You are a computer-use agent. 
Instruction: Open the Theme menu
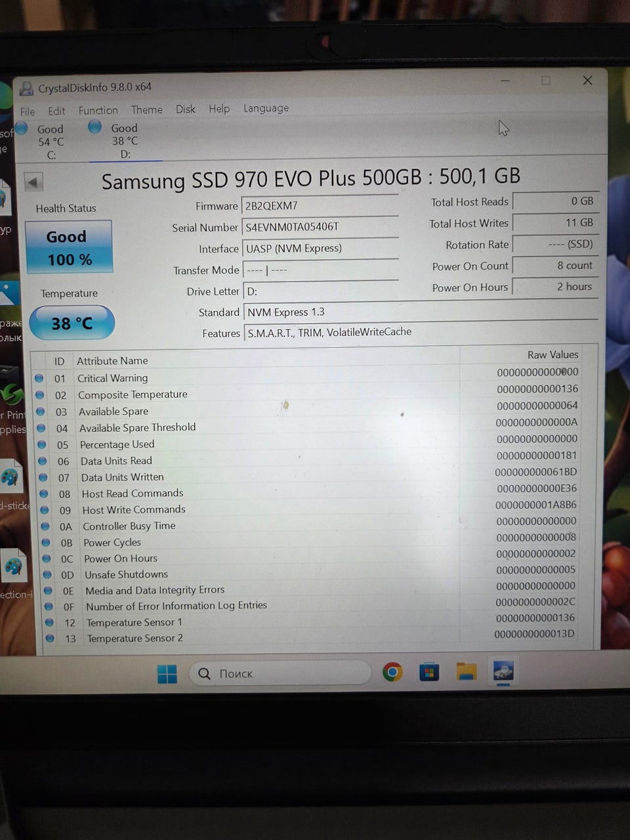point(146,110)
